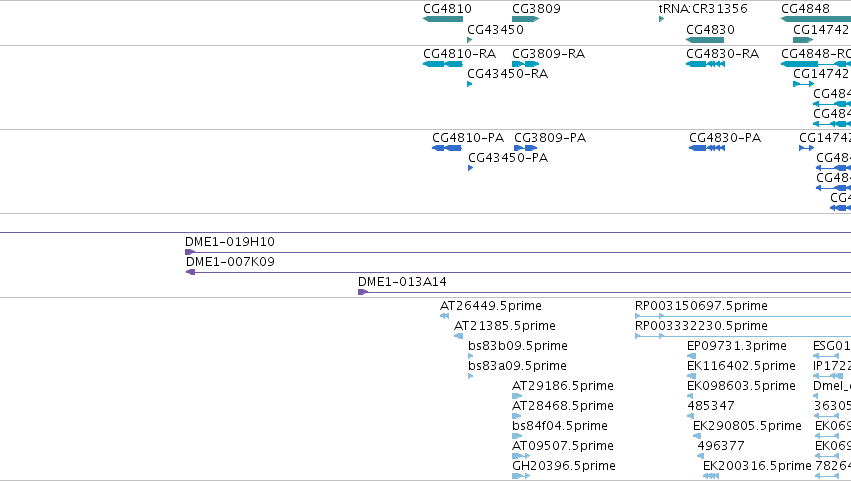Image resolution: width=851 pixels, height=481 pixels.
Task: Select the AT26449.5prime EST label
Action: point(491,306)
